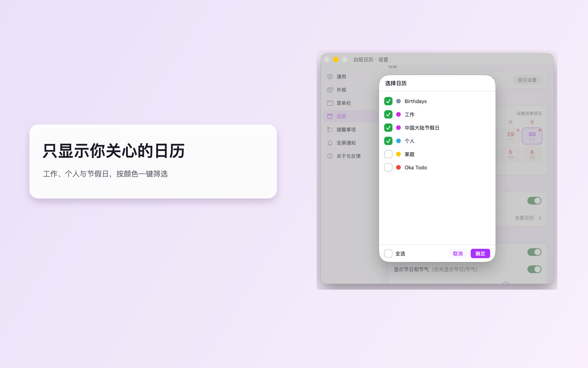Click the yellow minimize window button
The image size is (588, 368).
[x=336, y=59]
